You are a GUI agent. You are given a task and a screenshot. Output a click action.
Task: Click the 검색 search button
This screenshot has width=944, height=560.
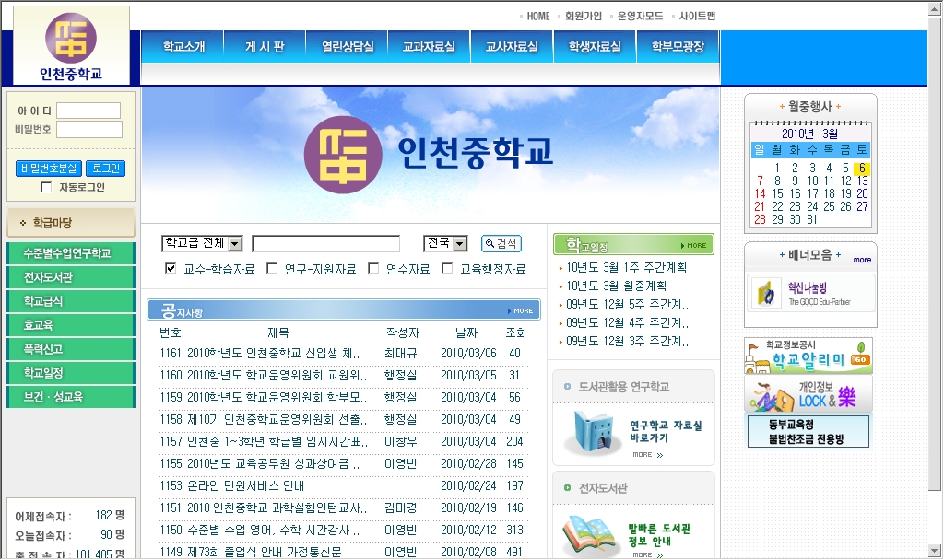(501, 244)
